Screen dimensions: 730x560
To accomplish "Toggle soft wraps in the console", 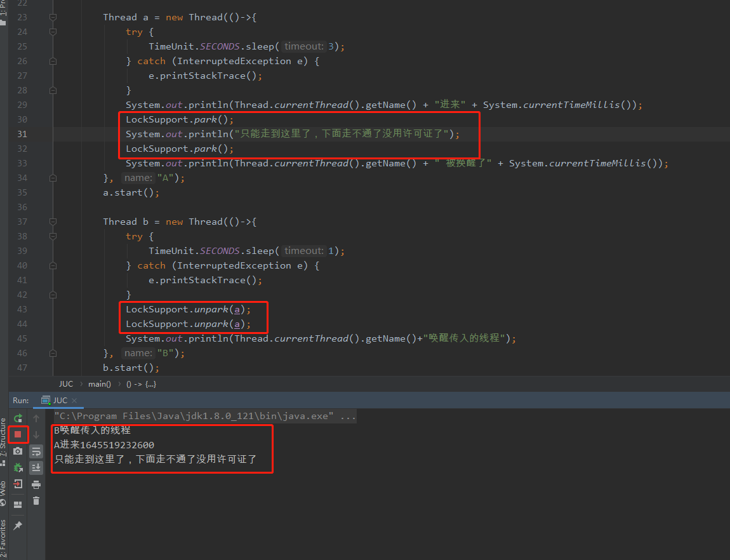I will pyautogui.click(x=36, y=451).
